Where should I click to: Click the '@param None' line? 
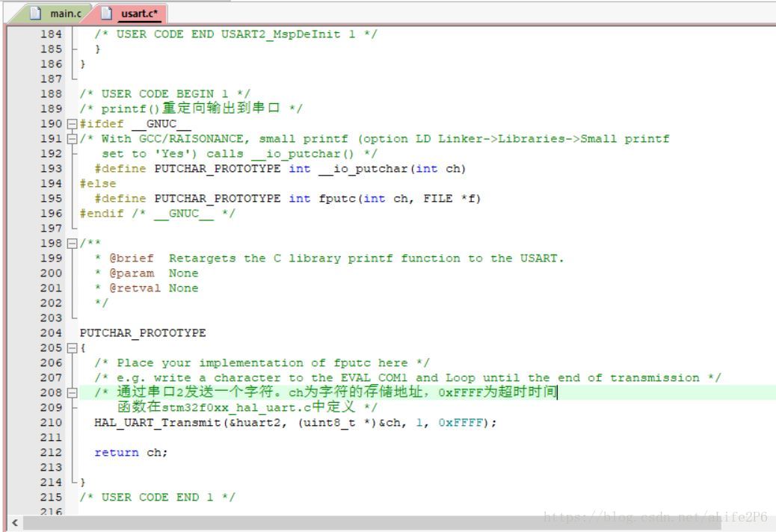coord(147,273)
